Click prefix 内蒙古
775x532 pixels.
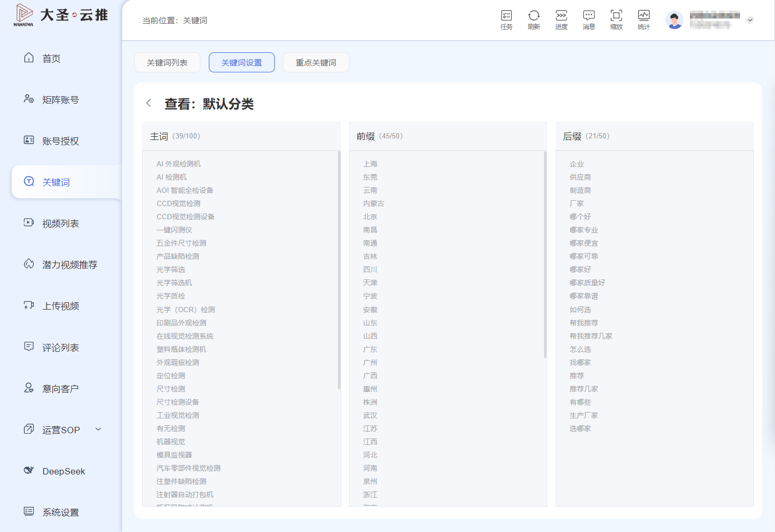(x=374, y=203)
